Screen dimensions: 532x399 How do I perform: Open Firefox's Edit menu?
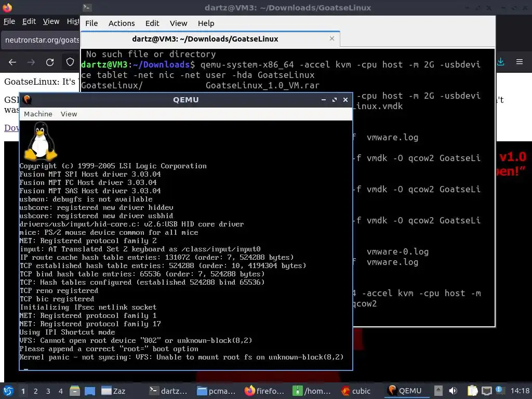[x=29, y=21]
